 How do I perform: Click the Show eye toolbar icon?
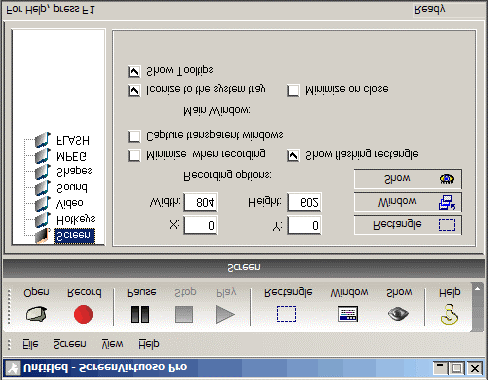click(398, 314)
